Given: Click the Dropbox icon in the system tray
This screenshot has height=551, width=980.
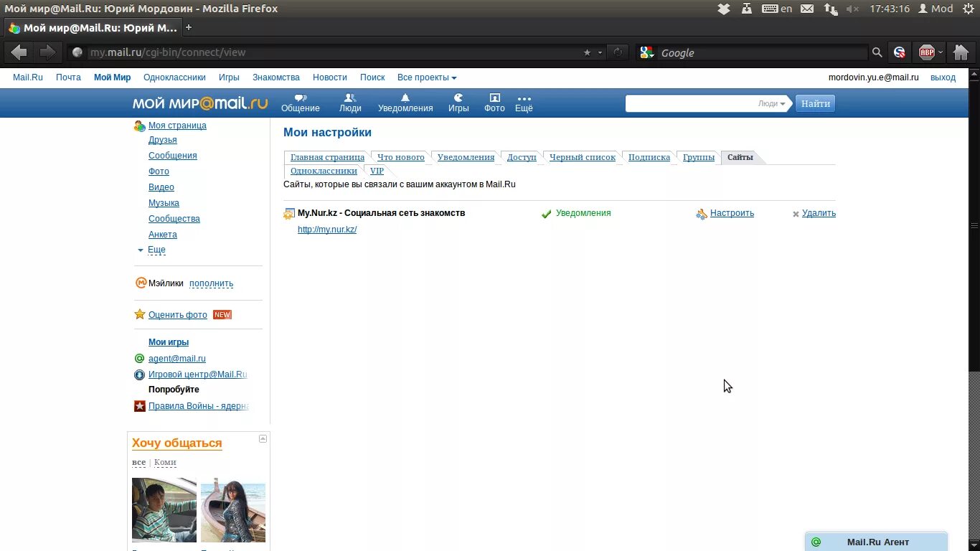Looking at the screenshot, I should pyautogui.click(x=724, y=9).
